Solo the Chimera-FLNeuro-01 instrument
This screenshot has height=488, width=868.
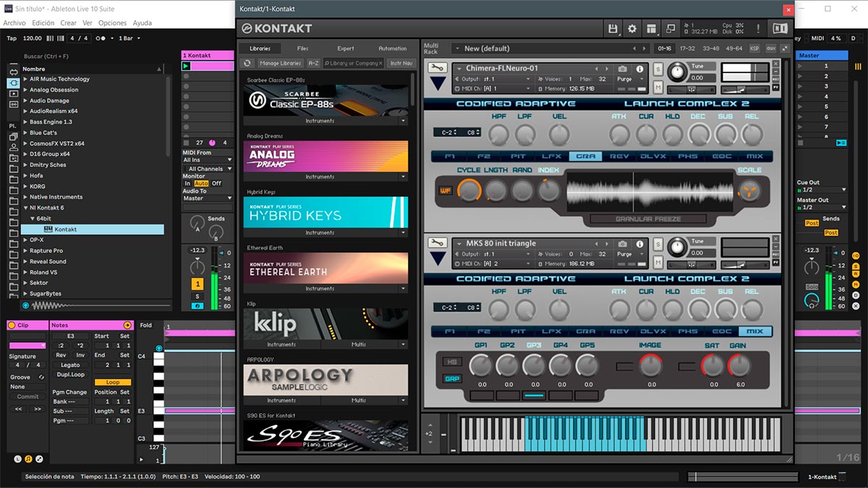coord(658,69)
